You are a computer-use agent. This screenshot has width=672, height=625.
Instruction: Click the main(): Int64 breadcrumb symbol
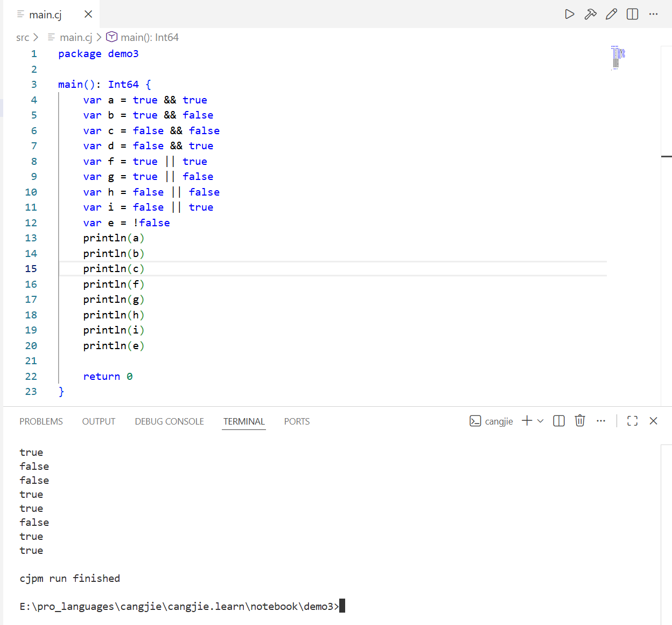pyautogui.click(x=150, y=37)
